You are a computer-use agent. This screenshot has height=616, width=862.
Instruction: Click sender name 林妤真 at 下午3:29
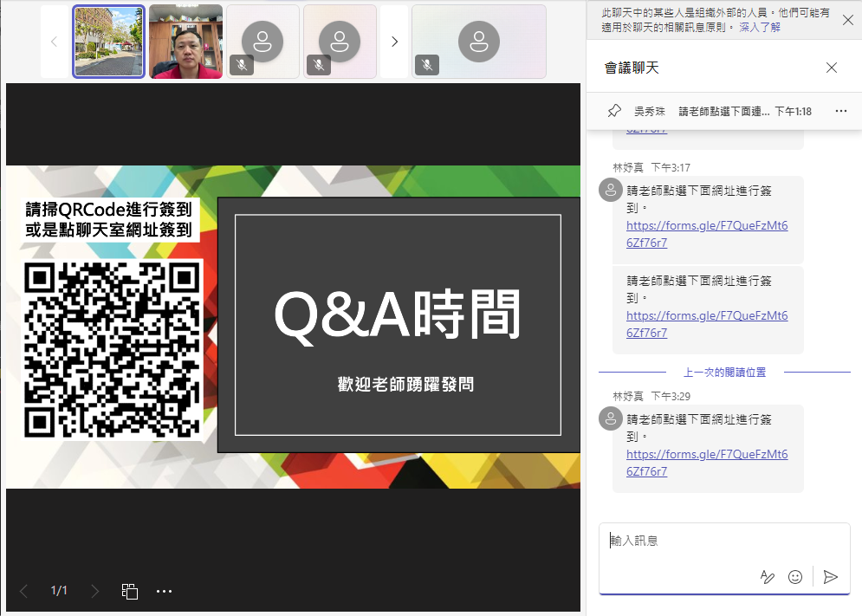(628, 396)
